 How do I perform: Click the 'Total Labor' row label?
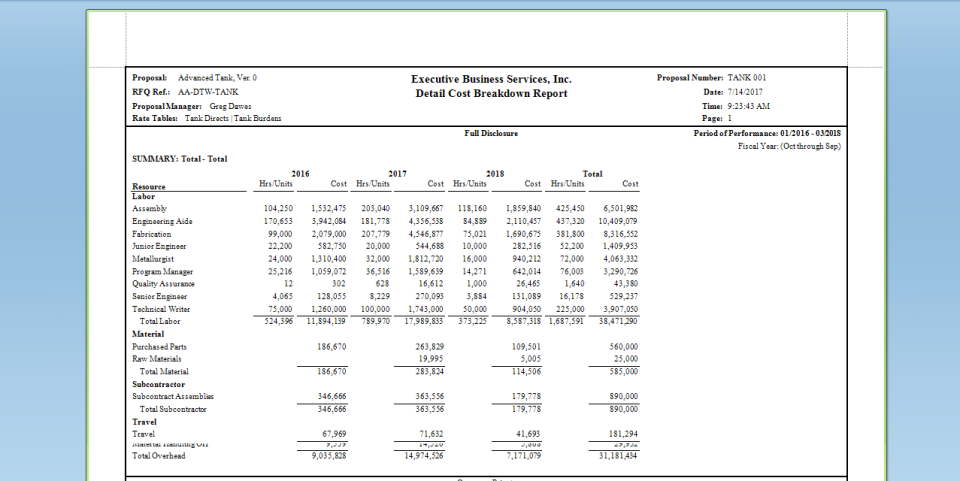coord(160,321)
